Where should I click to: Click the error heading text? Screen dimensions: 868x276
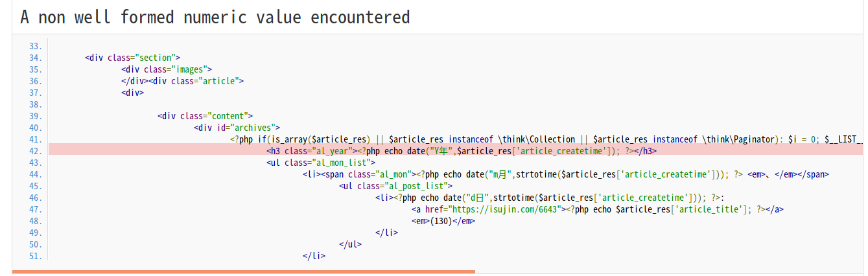coord(215,17)
